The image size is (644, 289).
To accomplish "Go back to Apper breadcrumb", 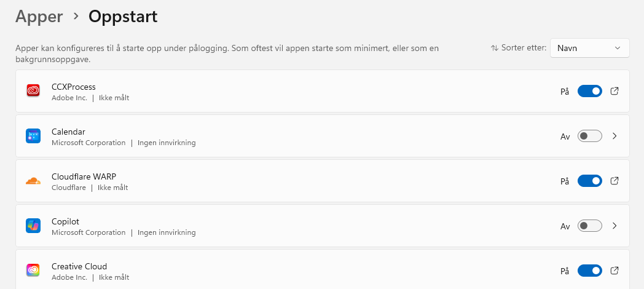I will [39, 17].
